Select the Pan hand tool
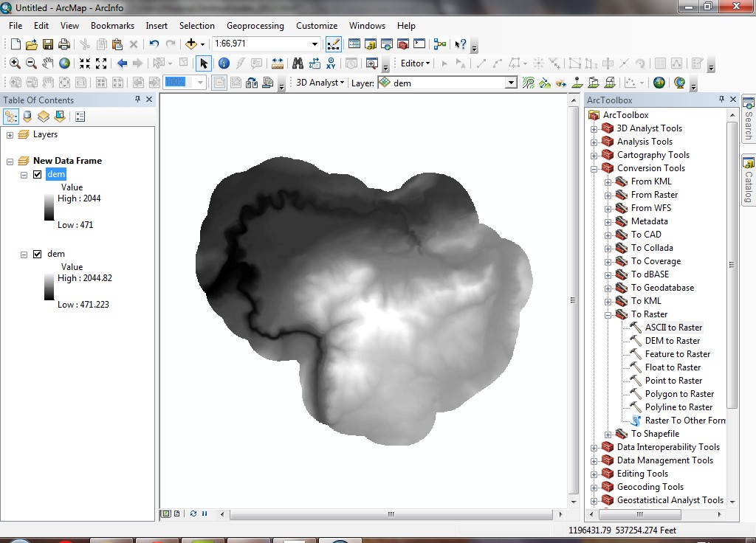 point(48,63)
